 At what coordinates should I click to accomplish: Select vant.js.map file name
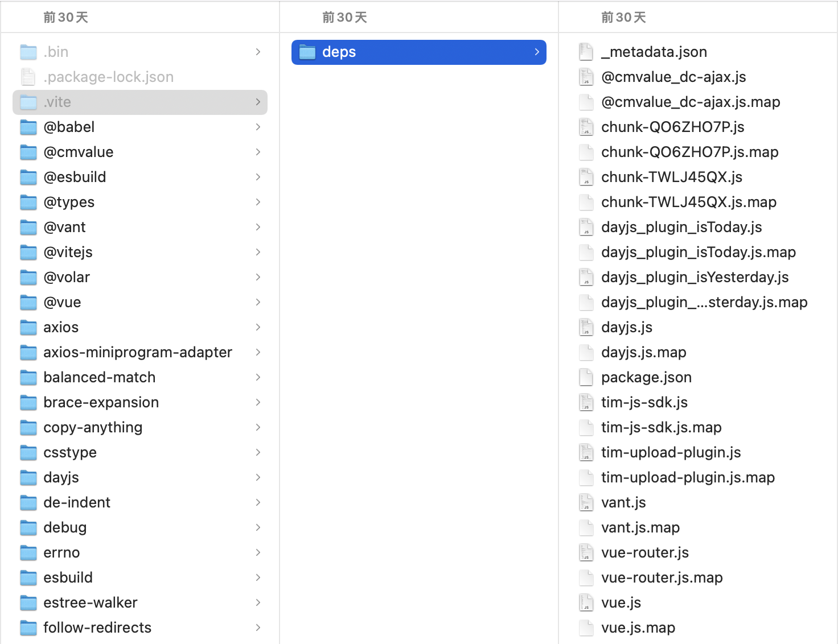[x=640, y=528]
